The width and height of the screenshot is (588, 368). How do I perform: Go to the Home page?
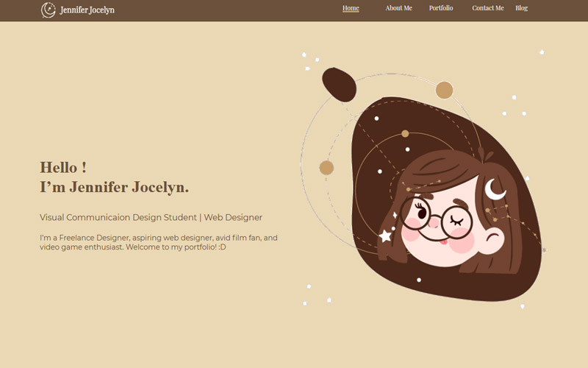tap(351, 8)
